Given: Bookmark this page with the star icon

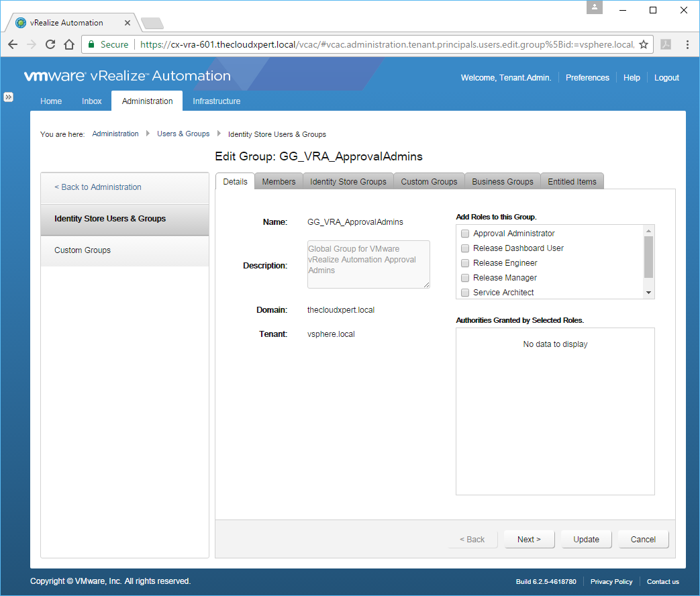Looking at the screenshot, I should tap(643, 44).
